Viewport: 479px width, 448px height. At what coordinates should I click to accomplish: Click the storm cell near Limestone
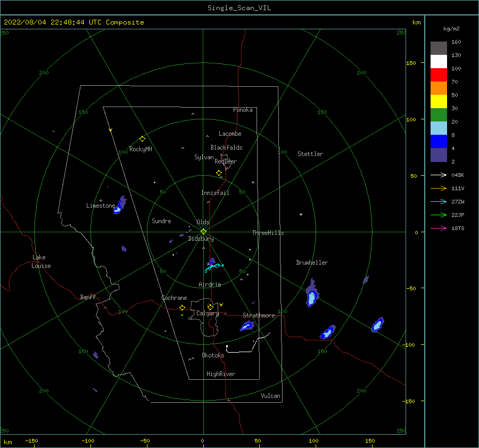[x=120, y=205]
